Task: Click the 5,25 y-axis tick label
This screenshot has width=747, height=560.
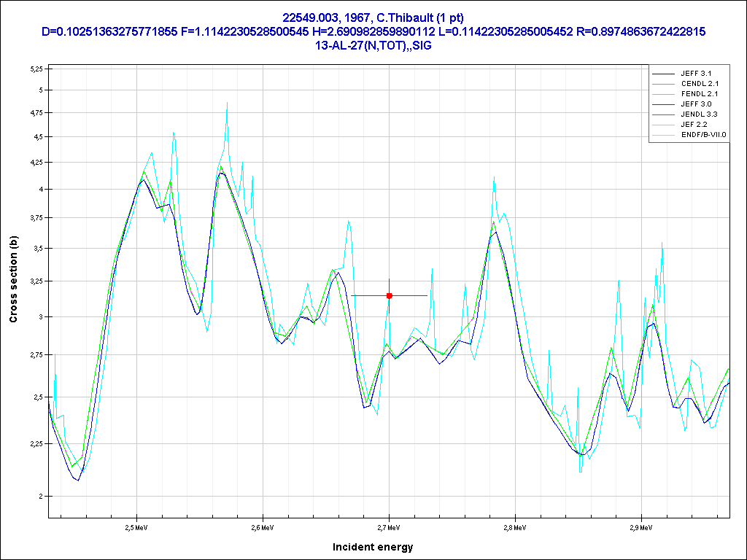Action: coord(36,69)
